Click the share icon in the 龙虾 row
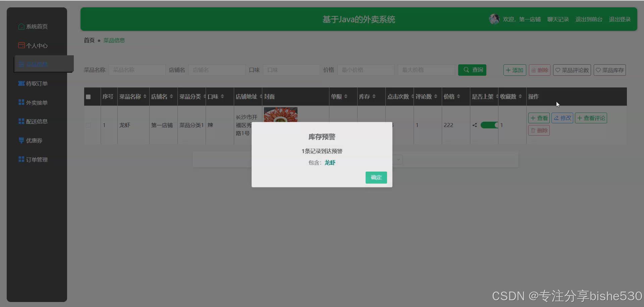Screen dimensions: 644x307 [474, 125]
